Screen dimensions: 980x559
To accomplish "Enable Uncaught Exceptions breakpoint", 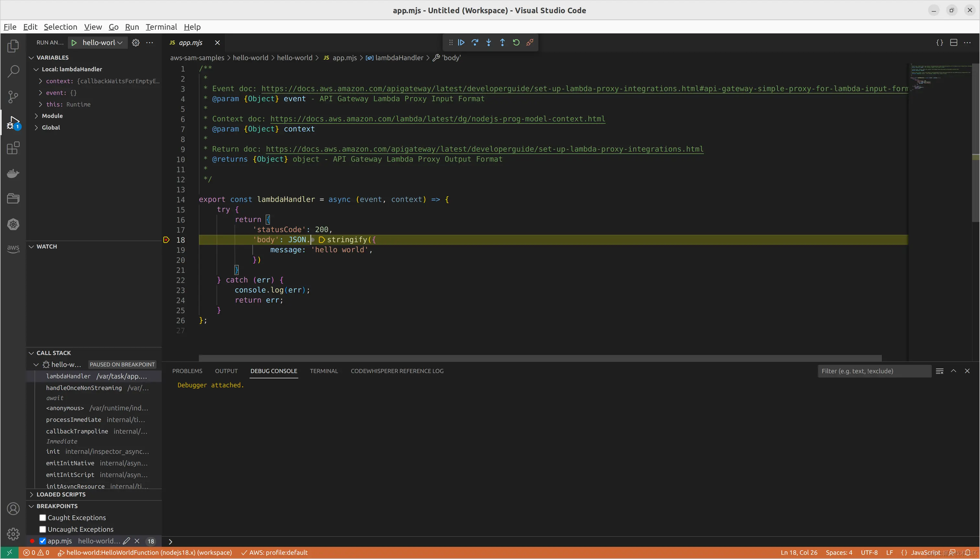I will 43,529.
